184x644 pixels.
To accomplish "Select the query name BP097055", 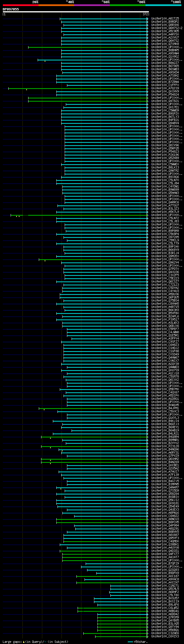I will [x=11, y=9].
